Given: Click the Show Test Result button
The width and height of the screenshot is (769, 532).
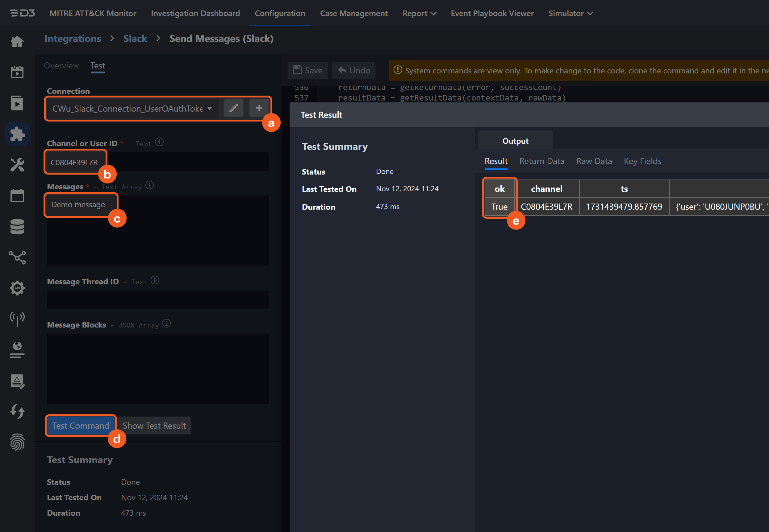Looking at the screenshot, I should click(154, 426).
